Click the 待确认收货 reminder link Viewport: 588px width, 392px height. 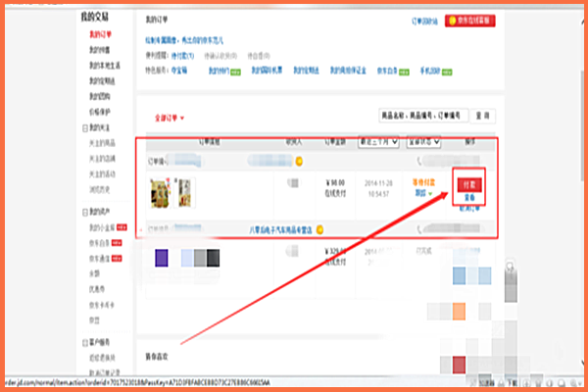pyautogui.click(x=220, y=56)
